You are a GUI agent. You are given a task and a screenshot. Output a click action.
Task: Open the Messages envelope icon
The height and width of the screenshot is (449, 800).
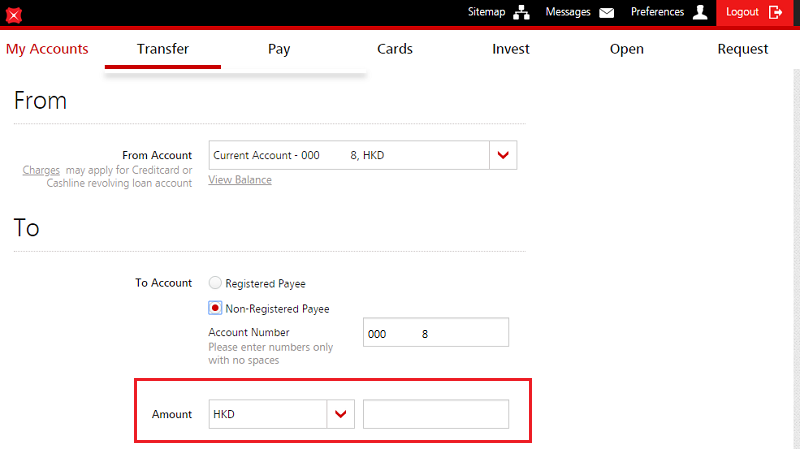click(606, 13)
